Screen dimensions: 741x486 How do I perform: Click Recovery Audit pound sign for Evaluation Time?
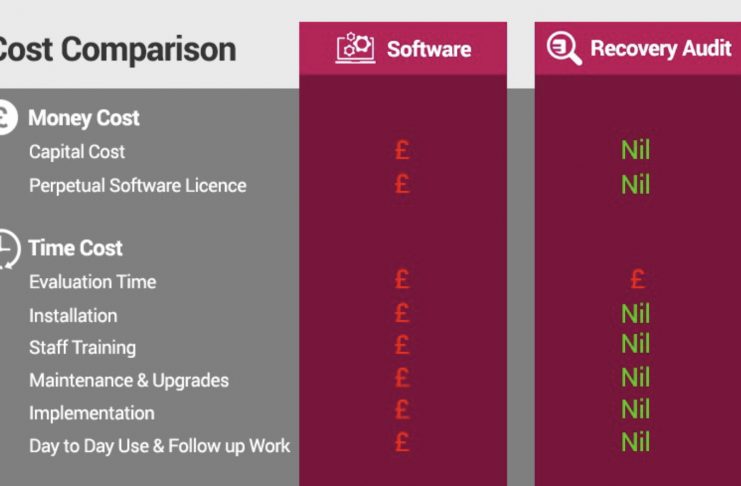coord(638,279)
